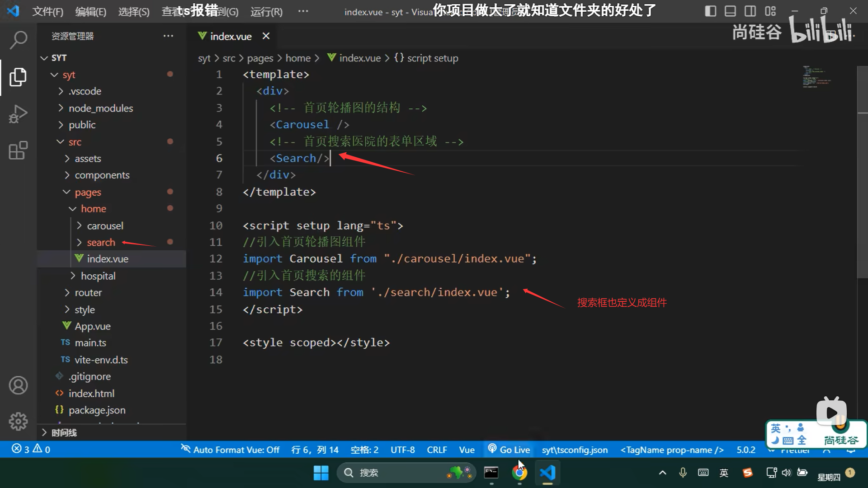Toggle the bottom panel layout button
868x488 pixels.
730,11
